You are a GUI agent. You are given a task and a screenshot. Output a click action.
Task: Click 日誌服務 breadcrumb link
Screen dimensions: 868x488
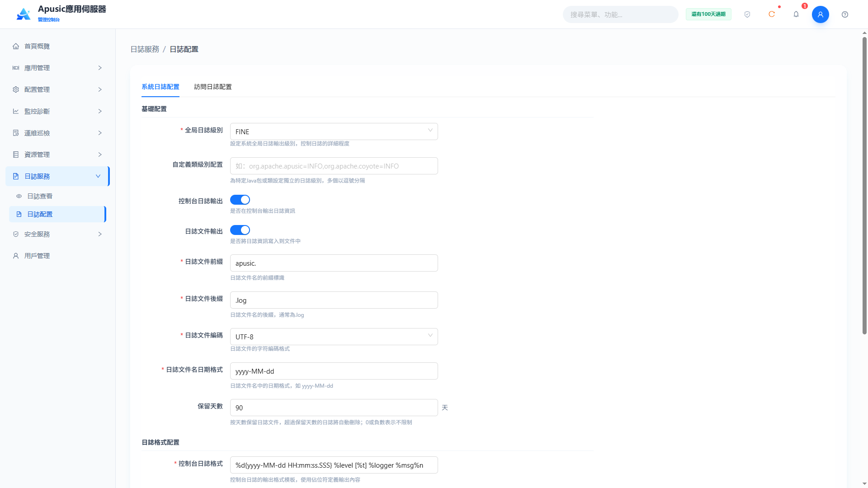(145, 49)
